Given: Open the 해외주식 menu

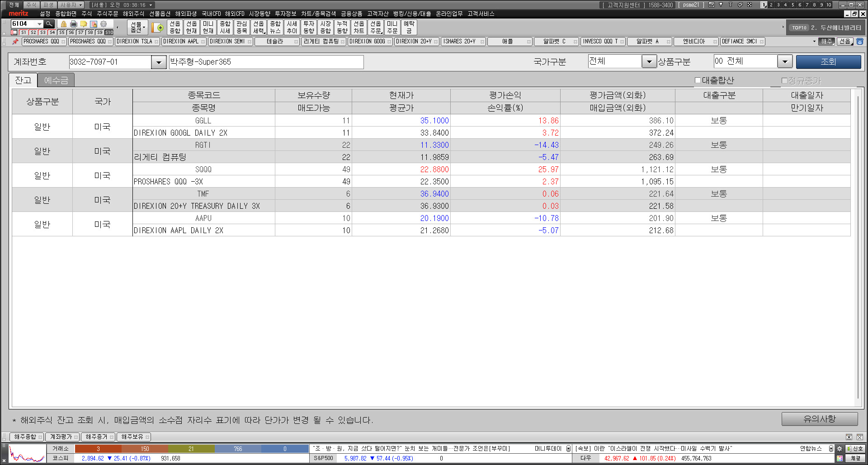Looking at the screenshot, I should click(133, 14).
